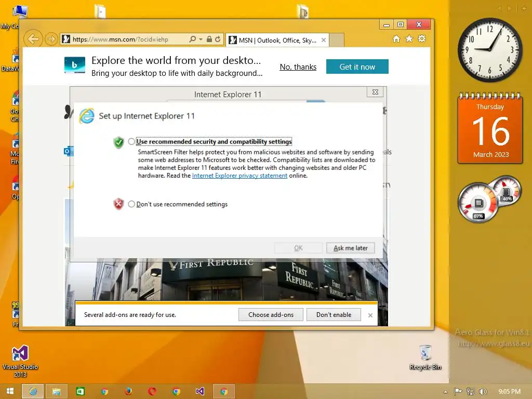Open the Windows Start button
The height and width of the screenshot is (399, 532).
[10, 391]
